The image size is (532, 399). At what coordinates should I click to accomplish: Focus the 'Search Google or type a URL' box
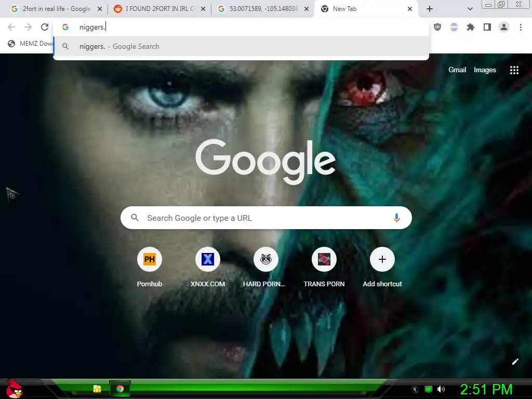point(266,218)
